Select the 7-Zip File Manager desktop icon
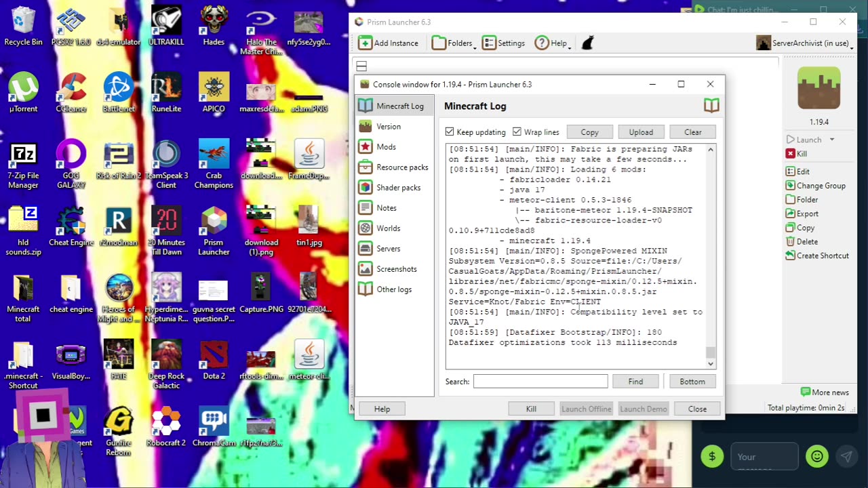This screenshot has height=488, width=868. (23, 165)
